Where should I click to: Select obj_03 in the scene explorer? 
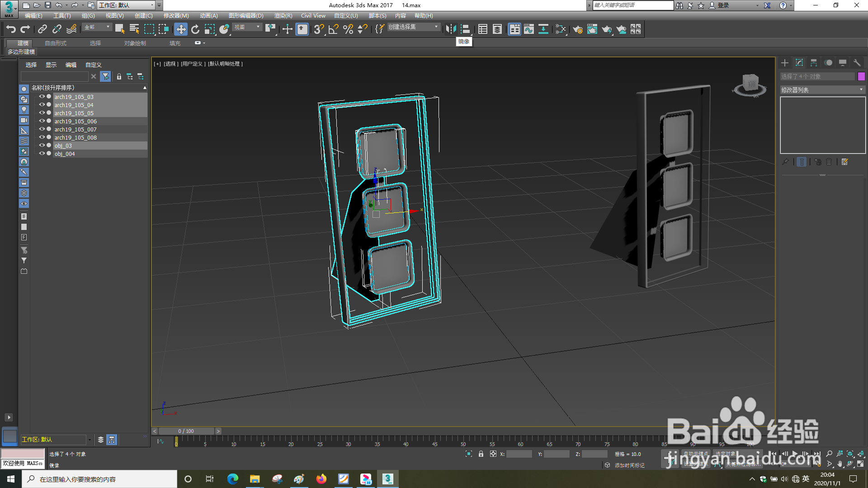click(63, 145)
